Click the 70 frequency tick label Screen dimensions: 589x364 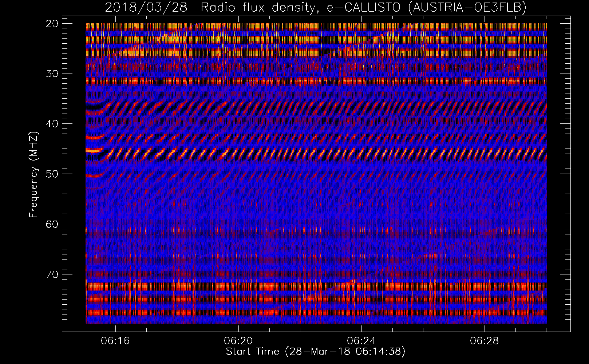tap(52, 274)
